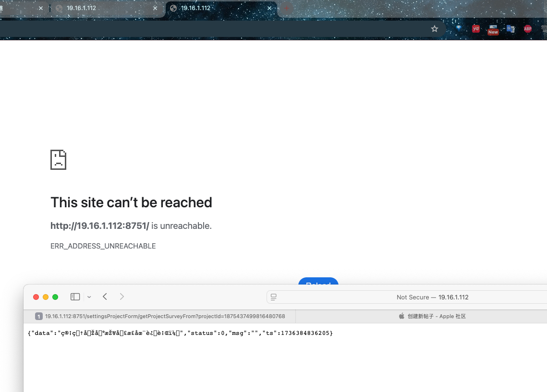Click the pinned tab number badge '1'
The height and width of the screenshot is (392, 547).
coord(39,316)
